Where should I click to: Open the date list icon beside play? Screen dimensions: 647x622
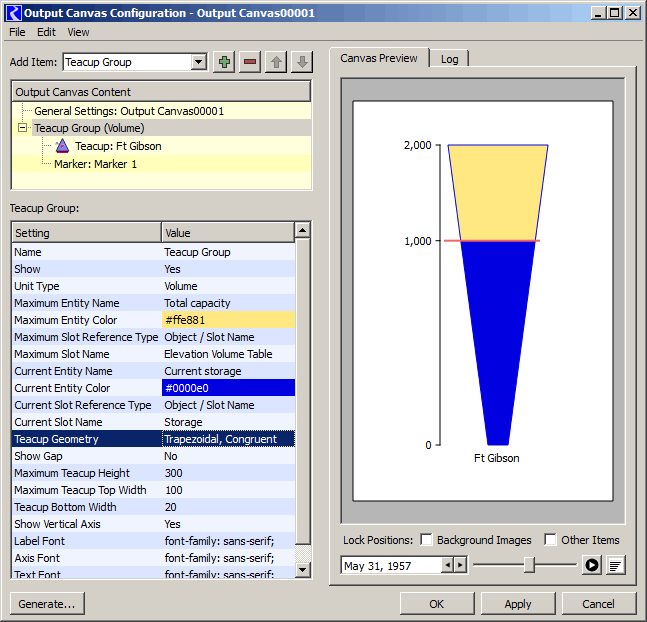click(616, 565)
